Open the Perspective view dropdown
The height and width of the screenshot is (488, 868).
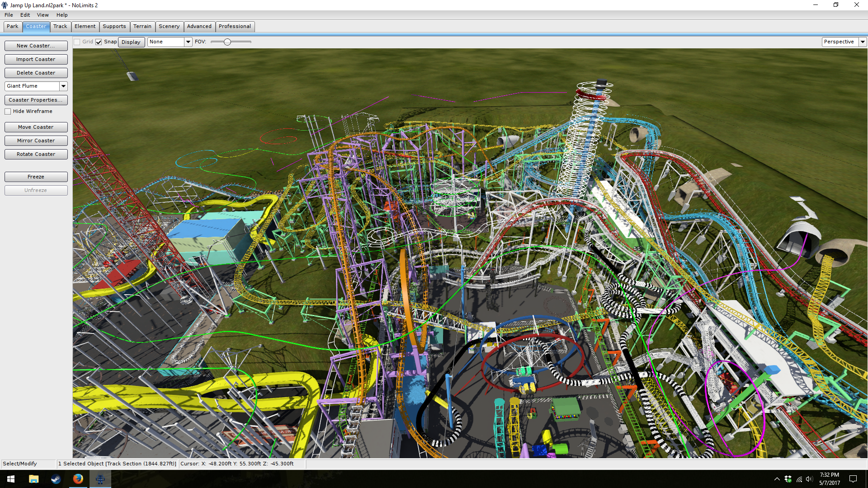tap(862, 42)
